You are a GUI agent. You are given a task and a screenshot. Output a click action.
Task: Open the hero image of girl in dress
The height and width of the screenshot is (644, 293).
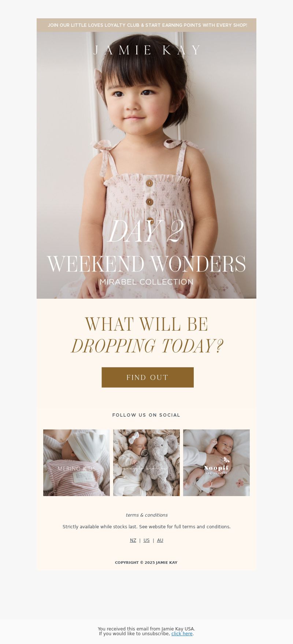[146, 165]
